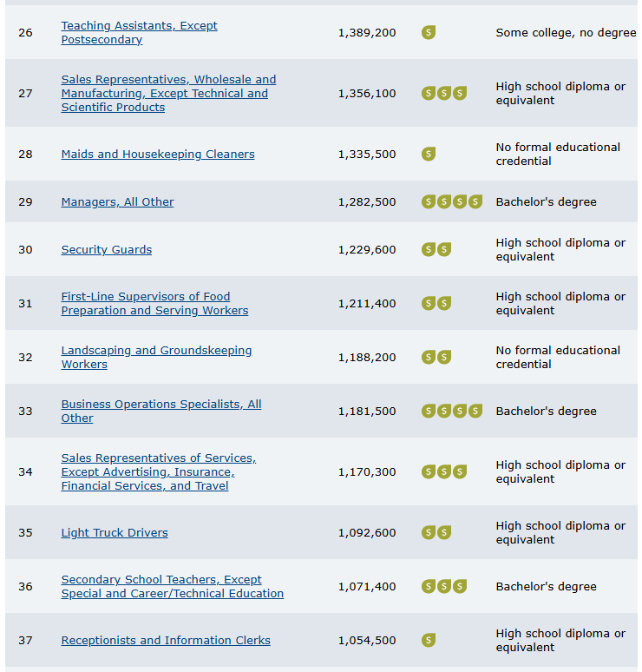
Task: Open Managers, All Other link
Action: point(117,201)
